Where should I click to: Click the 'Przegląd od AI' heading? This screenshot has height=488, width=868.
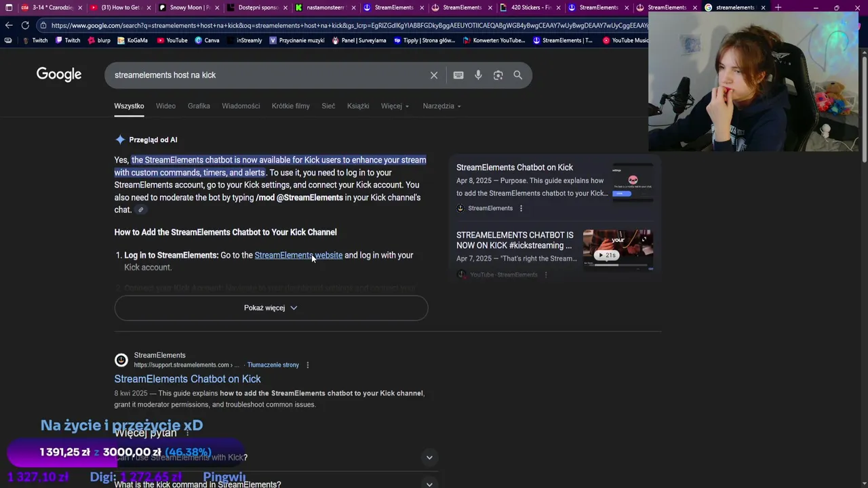point(153,140)
